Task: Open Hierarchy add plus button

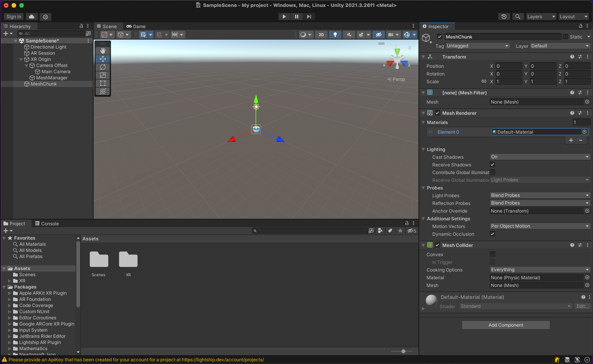Action: click(6, 34)
